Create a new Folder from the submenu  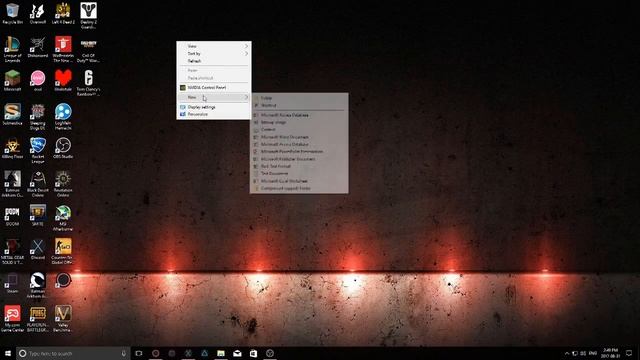coord(299,98)
